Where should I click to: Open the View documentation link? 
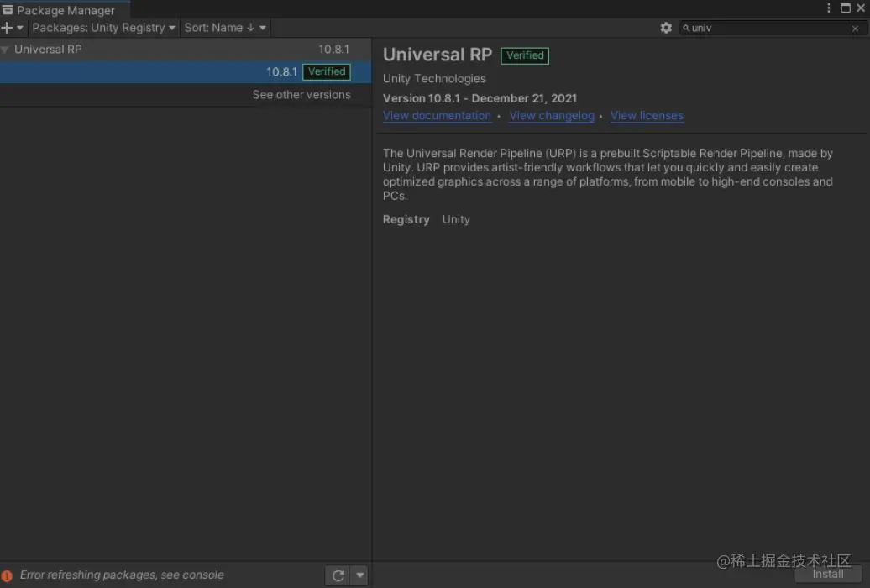point(437,115)
